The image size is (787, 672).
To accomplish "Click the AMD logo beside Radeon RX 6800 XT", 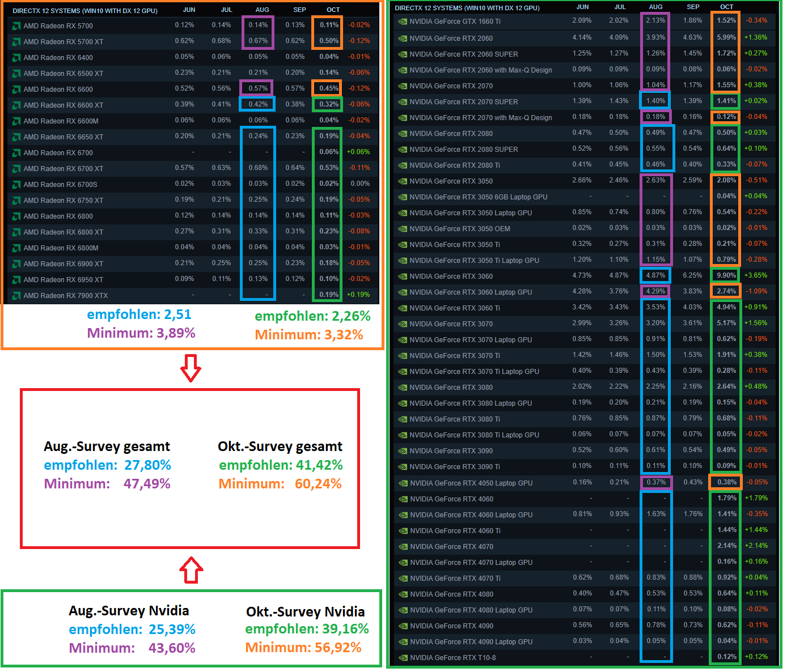I will tap(17, 232).
